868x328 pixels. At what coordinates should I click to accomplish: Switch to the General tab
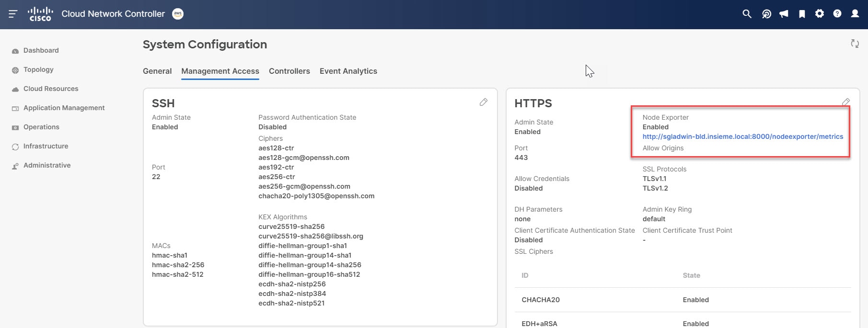(157, 71)
